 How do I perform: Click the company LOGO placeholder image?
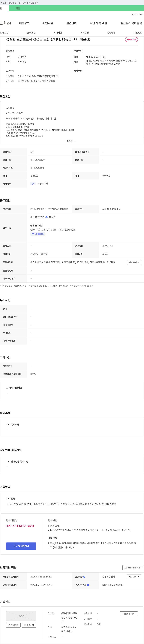tap(21, 616)
